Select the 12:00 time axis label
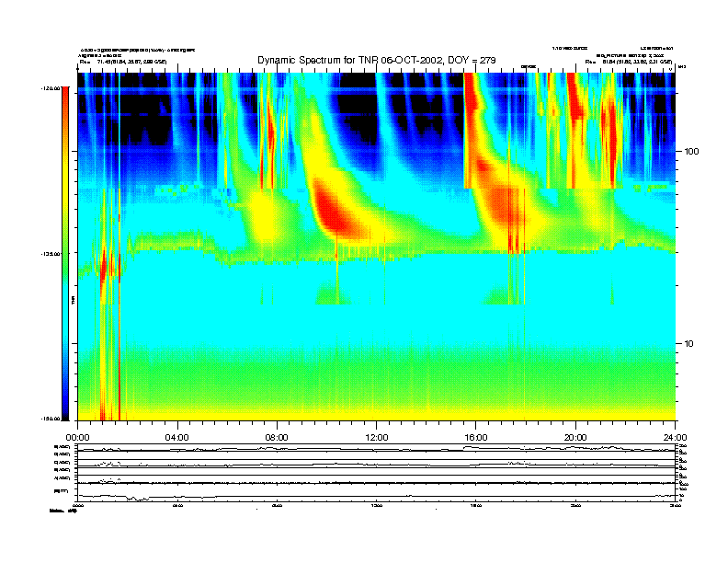Screen dimensions: 728x563 click(x=377, y=438)
